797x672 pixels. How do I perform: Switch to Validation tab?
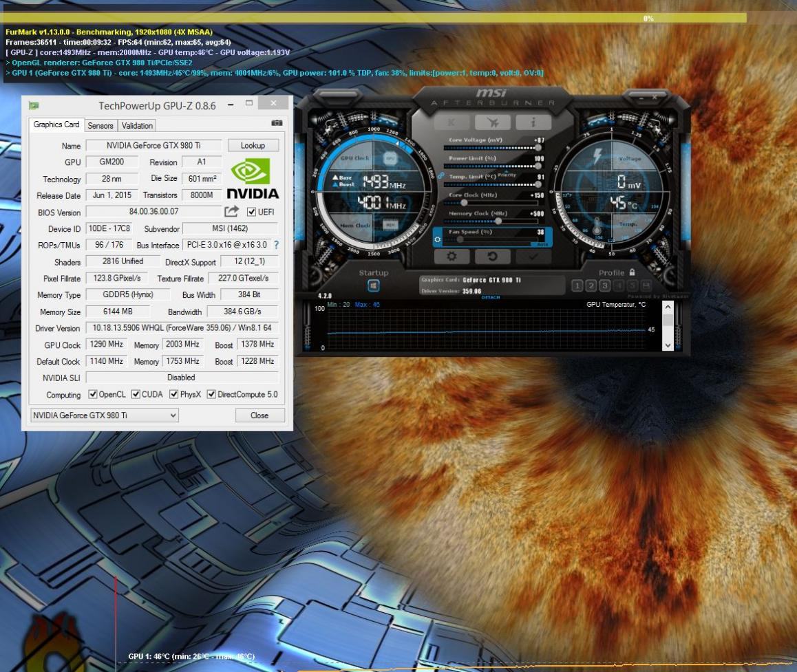137,125
